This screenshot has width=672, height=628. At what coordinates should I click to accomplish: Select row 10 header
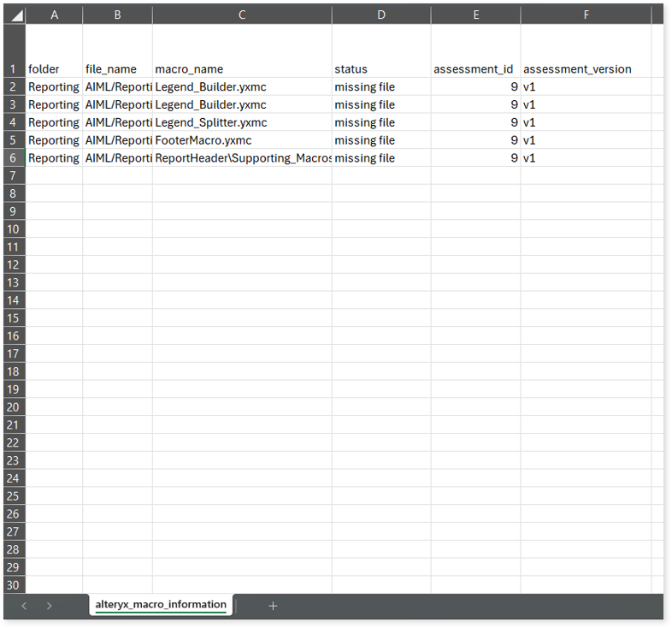15,229
